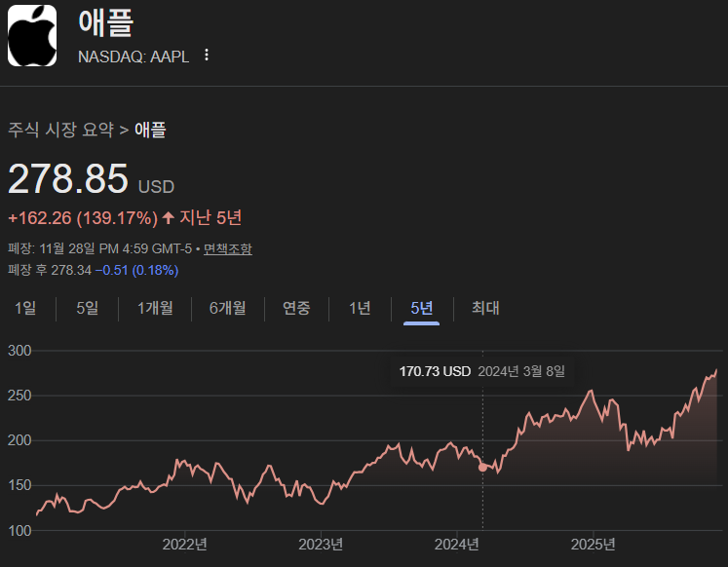Open the three-dot more options menu

point(207,56)
